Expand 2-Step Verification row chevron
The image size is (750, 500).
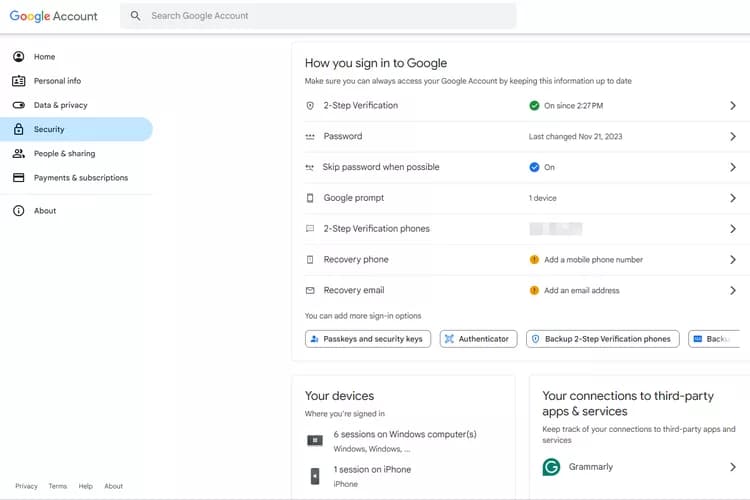(733, 106)
